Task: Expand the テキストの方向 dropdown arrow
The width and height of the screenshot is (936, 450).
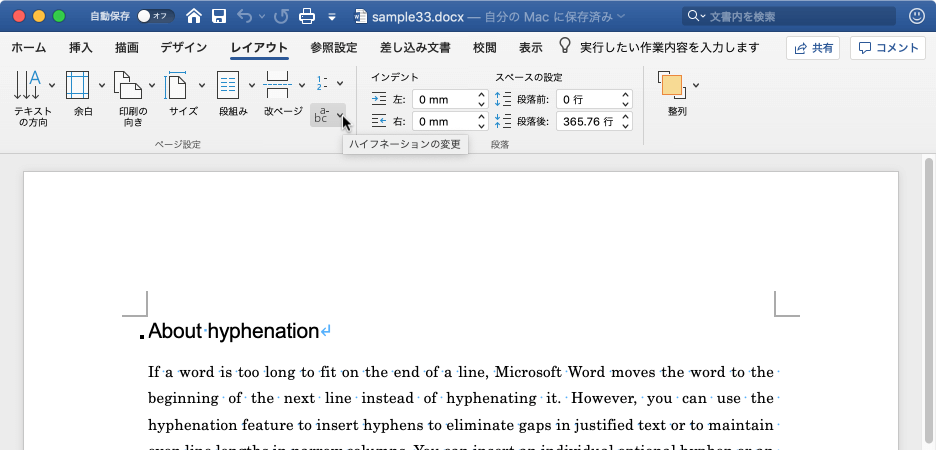Action: 52,85
